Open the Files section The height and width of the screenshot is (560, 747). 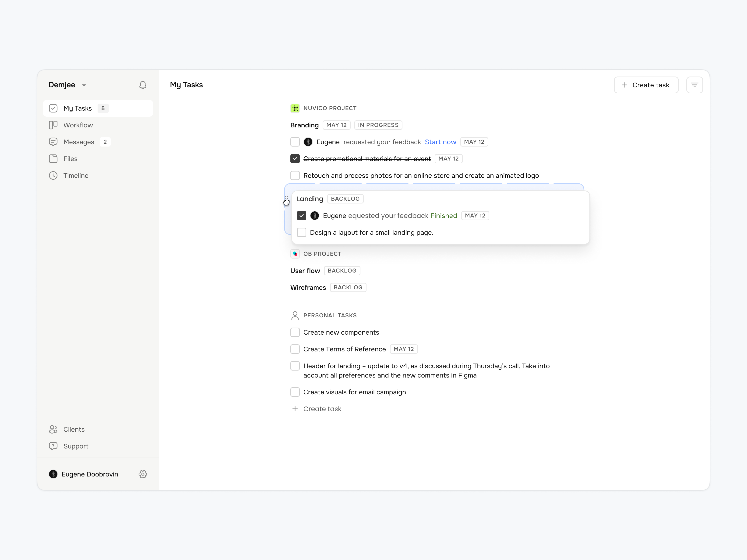coord(70,159)
